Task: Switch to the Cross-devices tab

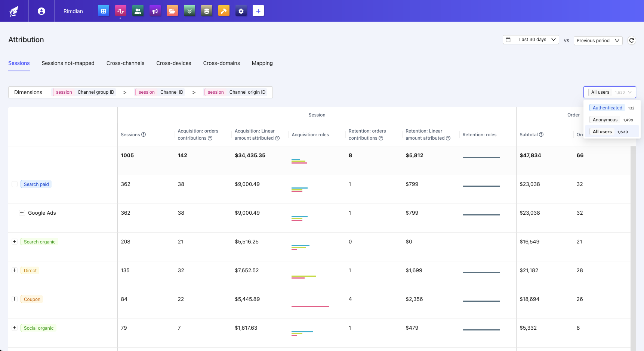Action: point(173,63)
